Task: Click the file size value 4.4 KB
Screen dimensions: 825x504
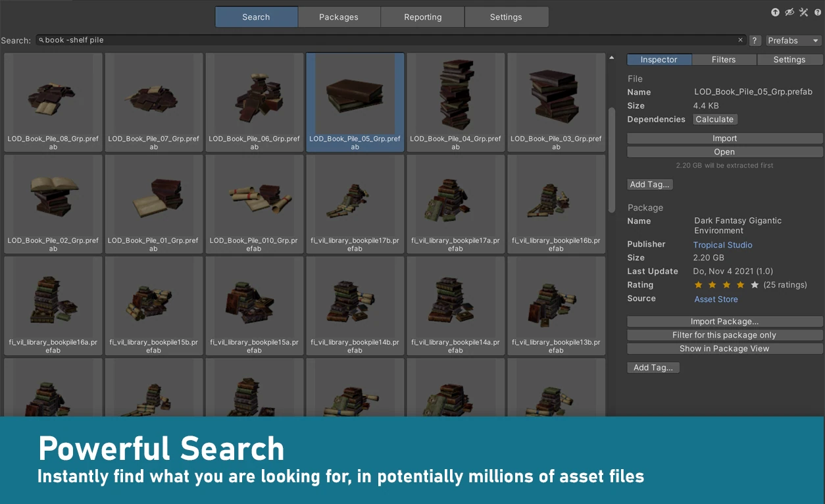Action: pos(706,106)
